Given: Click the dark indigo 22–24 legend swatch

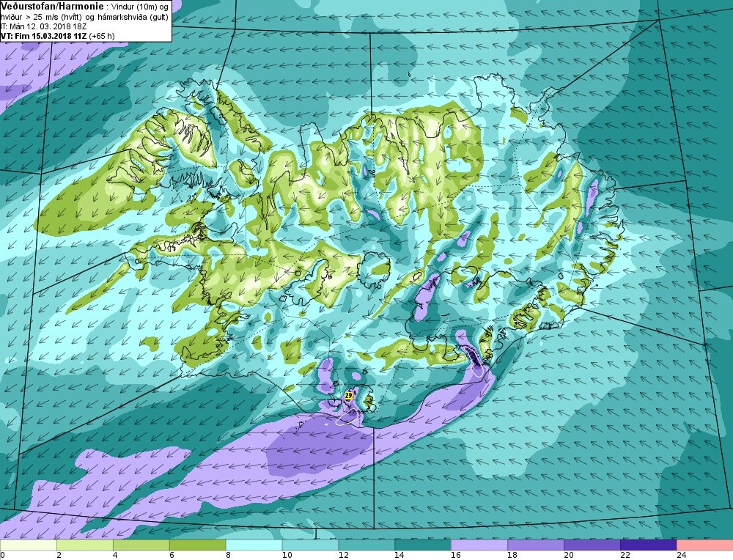Looking at the screenshot, I should pyautogui.click(x=649, y=545).
